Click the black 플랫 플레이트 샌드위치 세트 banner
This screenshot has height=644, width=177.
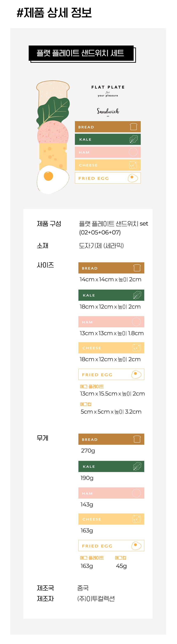81,53
